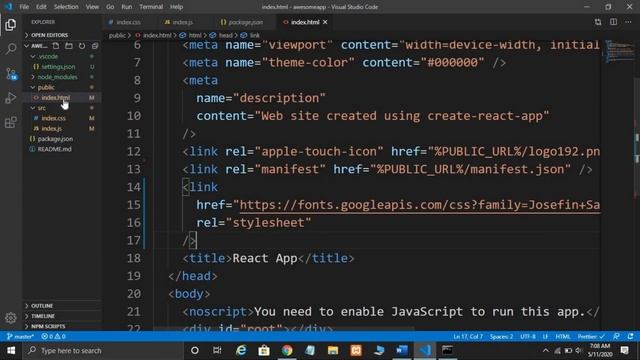This screenshot has width=640, height=360.
Task: Create a new file in Explorer
Action: [56, 46]
